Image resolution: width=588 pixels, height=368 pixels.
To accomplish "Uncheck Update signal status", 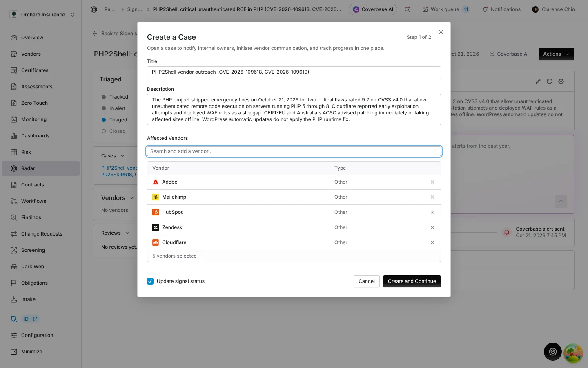I will tap(150, 281).
